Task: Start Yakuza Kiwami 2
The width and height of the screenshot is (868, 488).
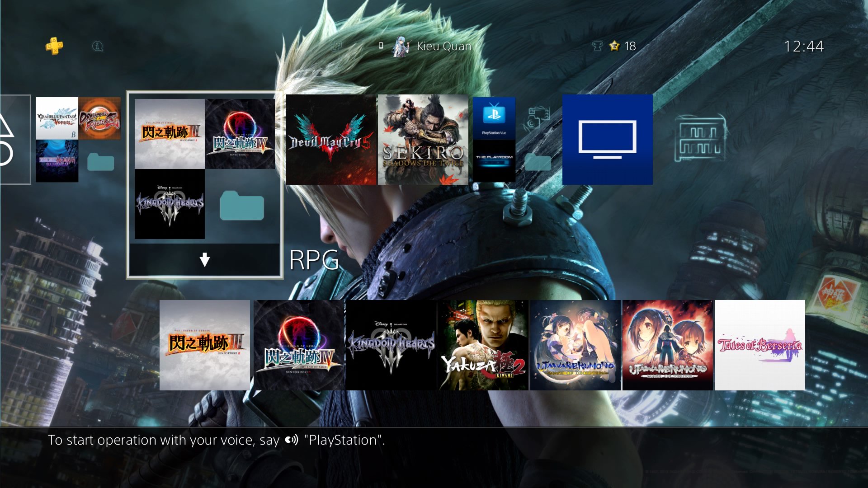Action: click(483, 345)
